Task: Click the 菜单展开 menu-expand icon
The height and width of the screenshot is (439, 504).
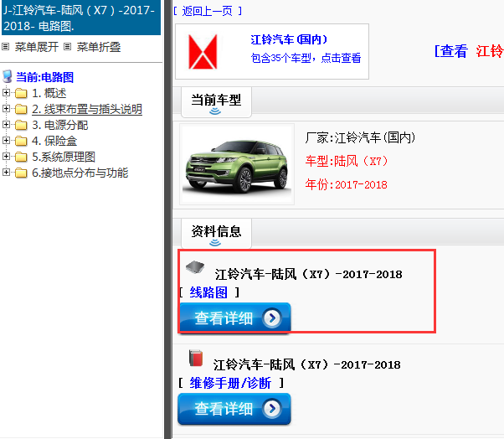Action: (6, 47)
